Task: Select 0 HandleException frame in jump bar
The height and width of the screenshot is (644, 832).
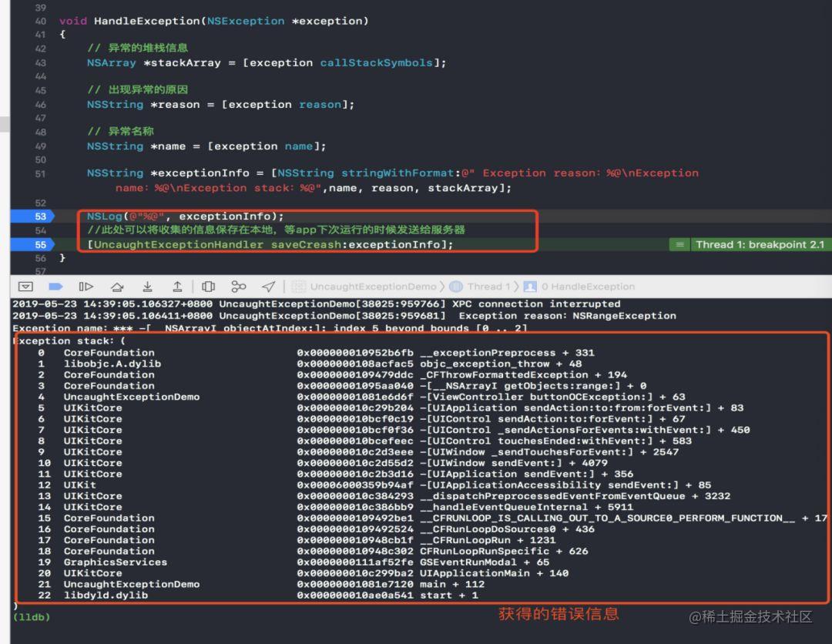Action: [579, 287]
